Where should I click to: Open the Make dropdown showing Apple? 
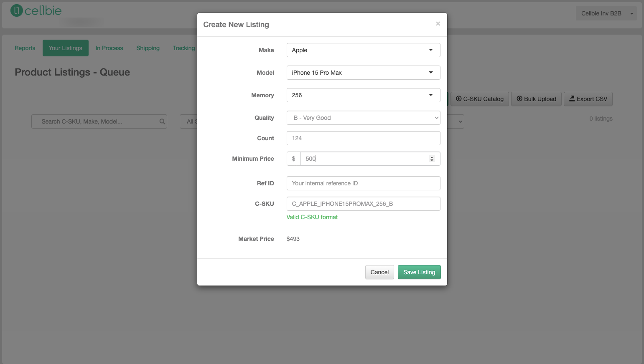(363, 50)
